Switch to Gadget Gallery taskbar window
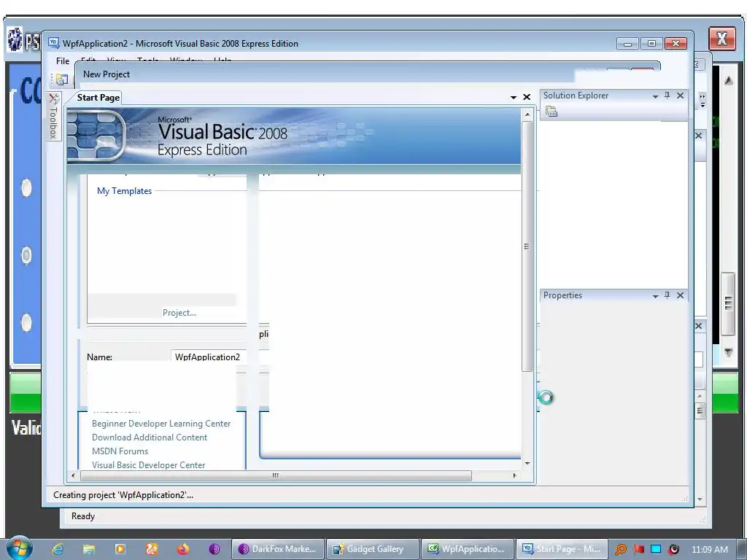Viewport: 747px width, 560px height. click(373, 549)
